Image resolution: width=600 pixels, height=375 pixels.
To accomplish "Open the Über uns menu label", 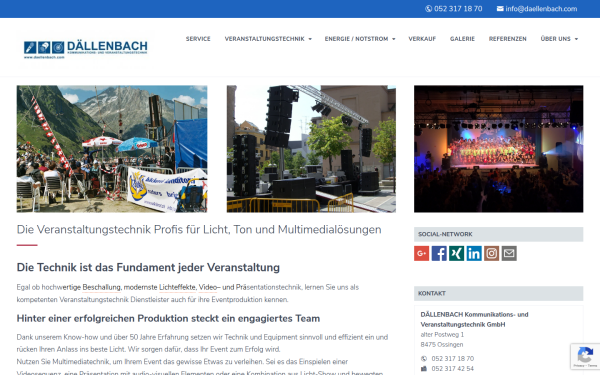I will pos(555,39).
